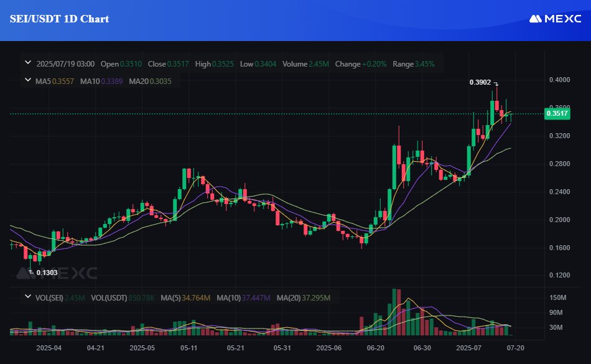Viewport: 591px width, 364px height.
Task: Collapse the OHLC info row chevron
Action: 28,63
